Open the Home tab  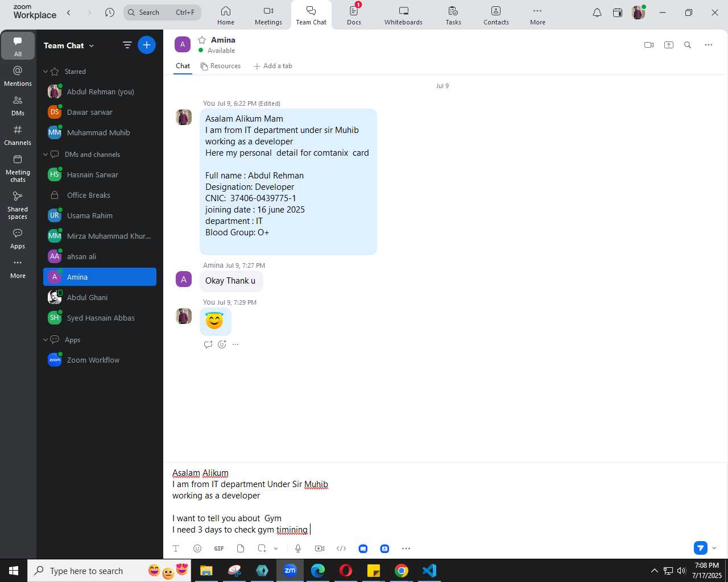pyautogui.click(x=226, y=15)
